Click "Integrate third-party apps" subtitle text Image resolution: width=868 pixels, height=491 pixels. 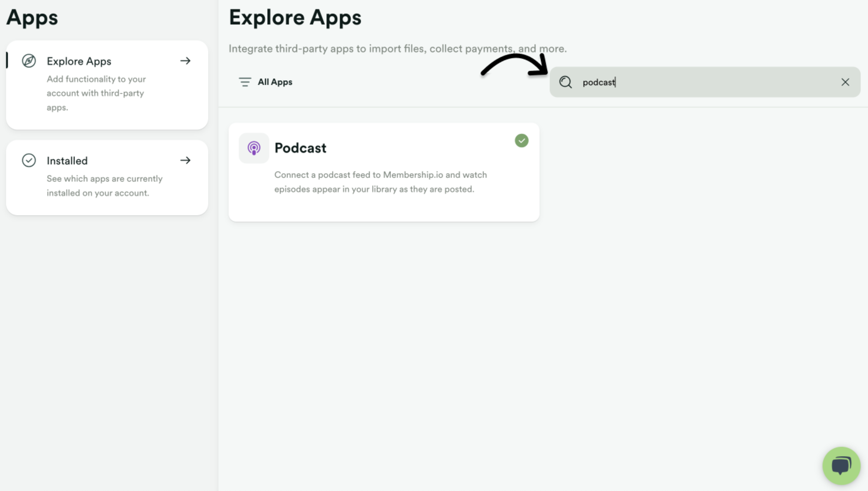click(398, 49)
